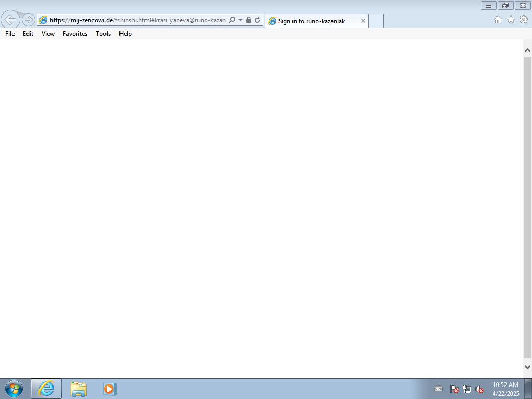
Task: Refresh the page with the reload icon
Action: (257, 20)
